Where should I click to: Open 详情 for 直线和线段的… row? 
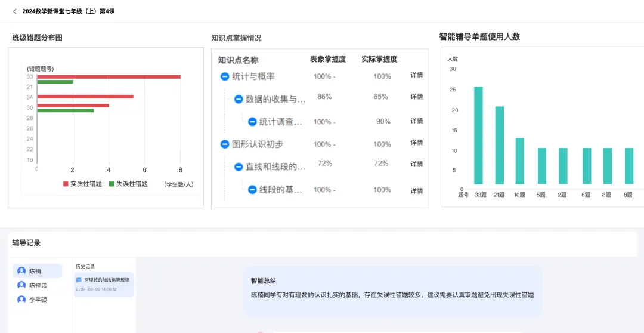(x=416, y=164)
